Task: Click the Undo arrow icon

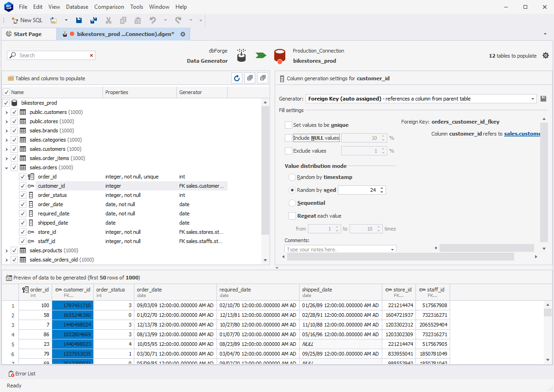Action: [x=152, y=20]
